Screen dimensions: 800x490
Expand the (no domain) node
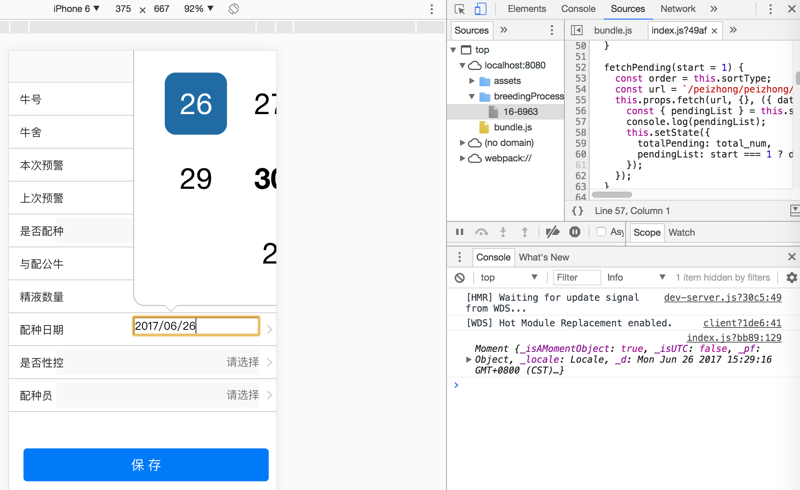(462, 142)
